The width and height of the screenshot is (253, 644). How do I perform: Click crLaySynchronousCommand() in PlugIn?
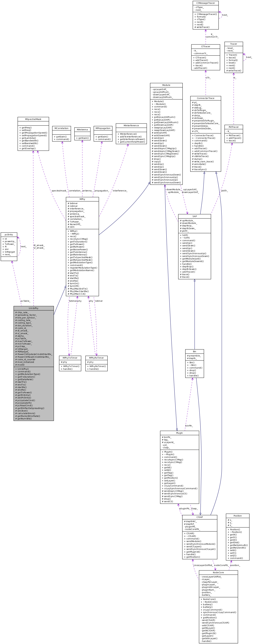(180, 488)
